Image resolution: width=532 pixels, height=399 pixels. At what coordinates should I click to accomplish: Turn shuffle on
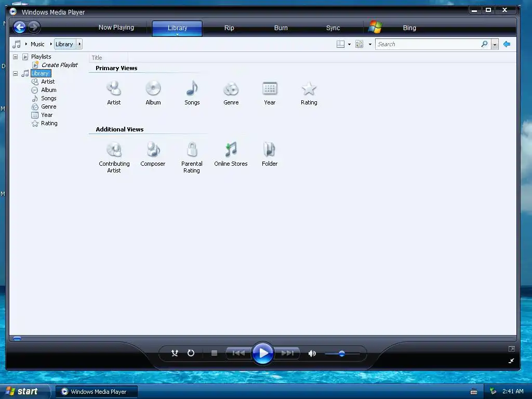coord(175,353)
